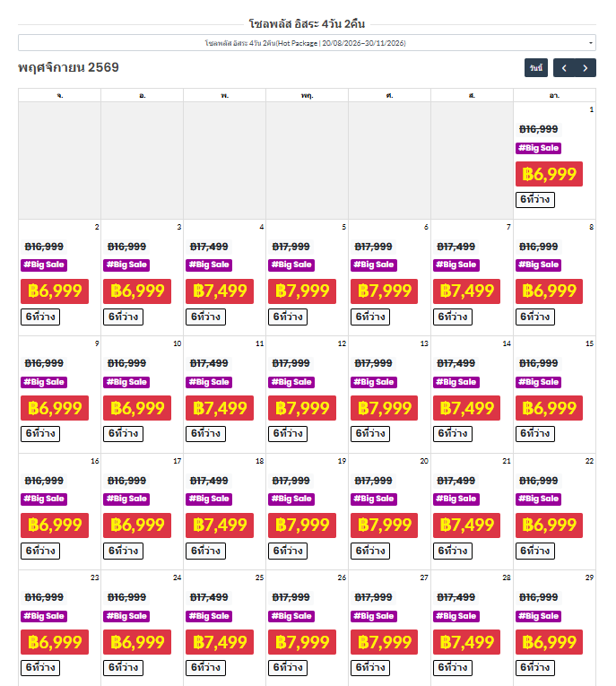Select ฿6,999 price on November 1

pyautogui.click(x=549, y=174)
